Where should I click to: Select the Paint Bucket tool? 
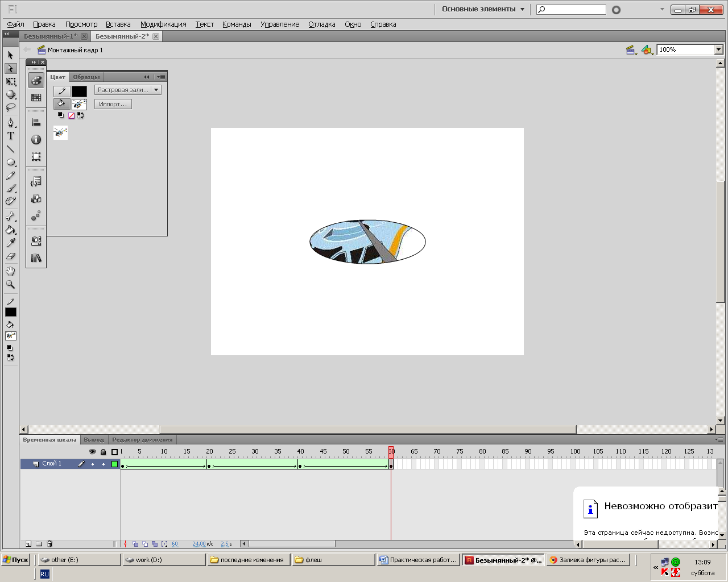(x=10, y=230)
